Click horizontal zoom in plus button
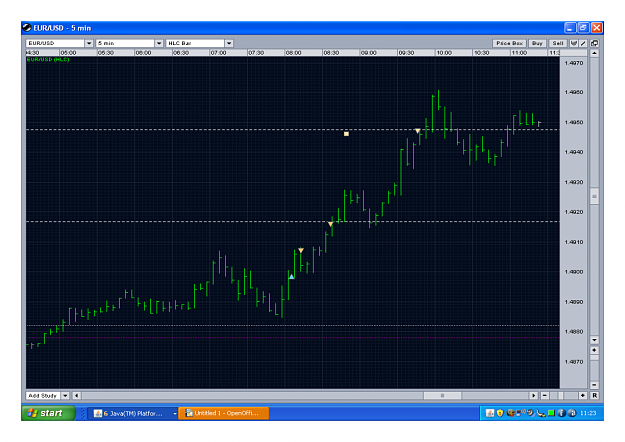This screenshot has height=442, width=625. point(583,395)
